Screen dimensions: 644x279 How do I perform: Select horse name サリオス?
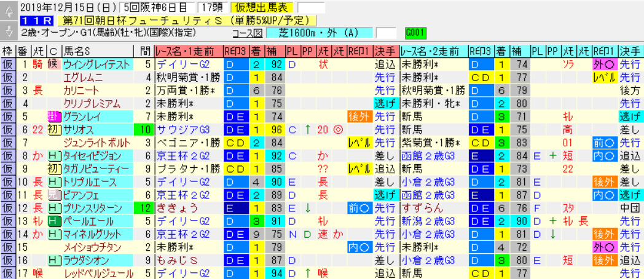point(97,130)
